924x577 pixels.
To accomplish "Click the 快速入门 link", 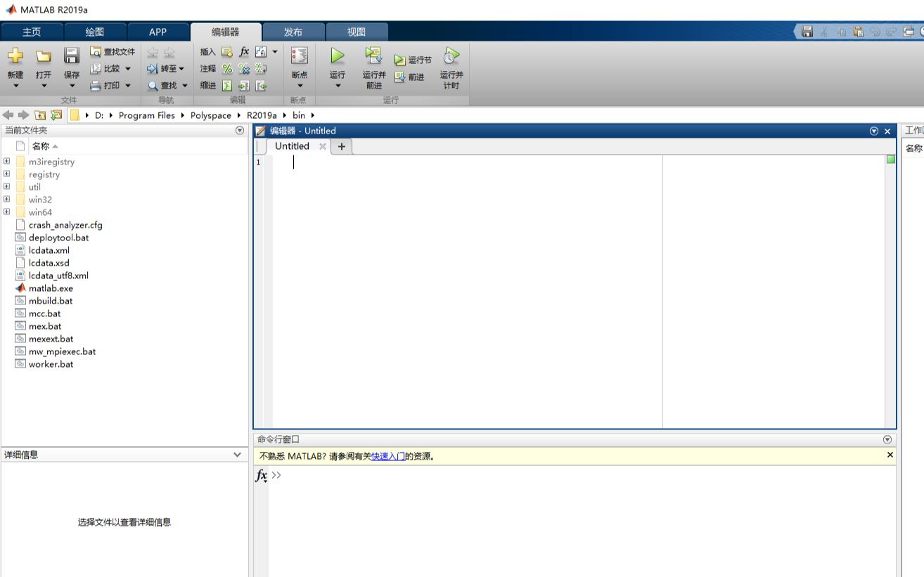I will (x=388, y=456).
